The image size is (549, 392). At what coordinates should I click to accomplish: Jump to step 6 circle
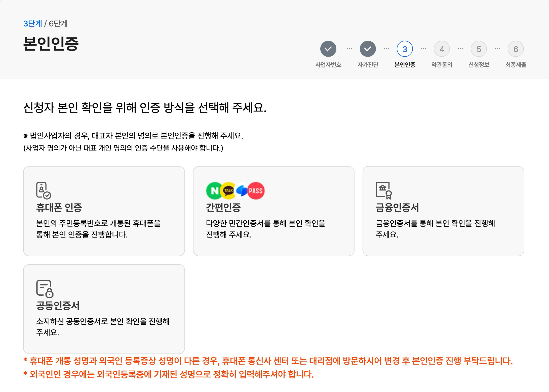click(516, 49)
